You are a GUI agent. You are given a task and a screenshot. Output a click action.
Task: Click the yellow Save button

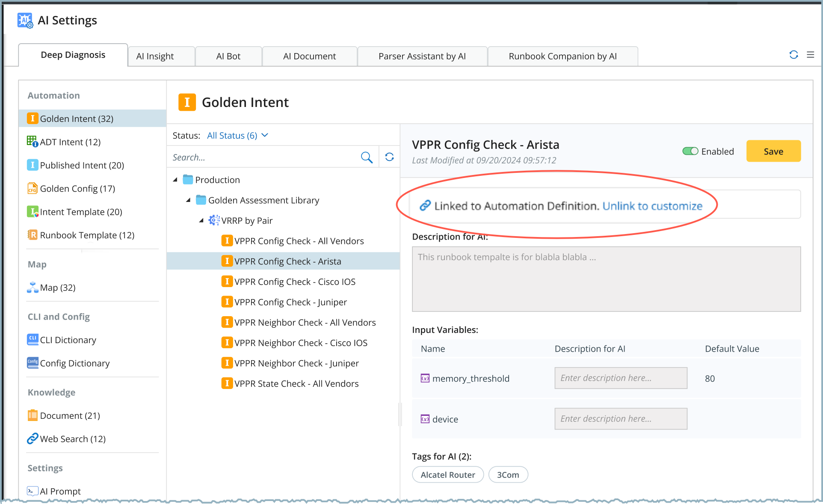(x=773, y=151)
